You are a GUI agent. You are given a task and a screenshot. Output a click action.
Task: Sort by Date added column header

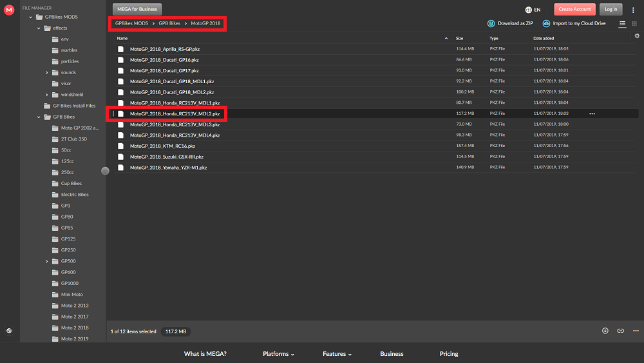(x=544, y=38)
